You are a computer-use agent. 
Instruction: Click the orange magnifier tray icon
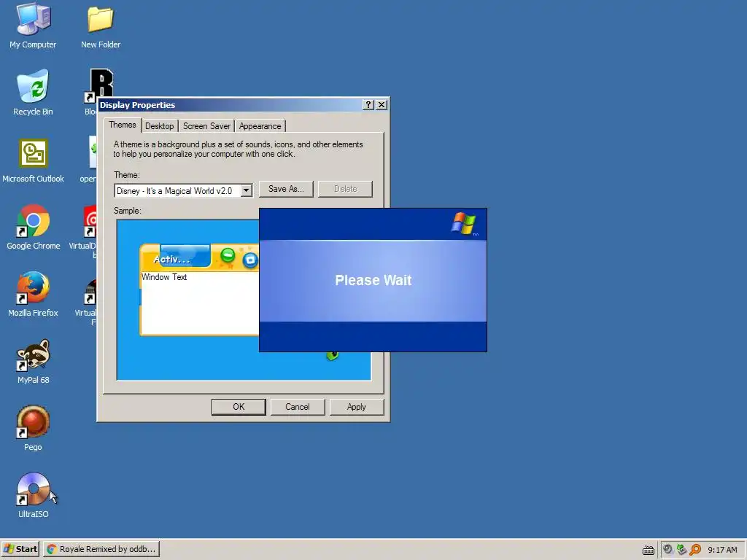pyautogui.click(x=695, y=550)
